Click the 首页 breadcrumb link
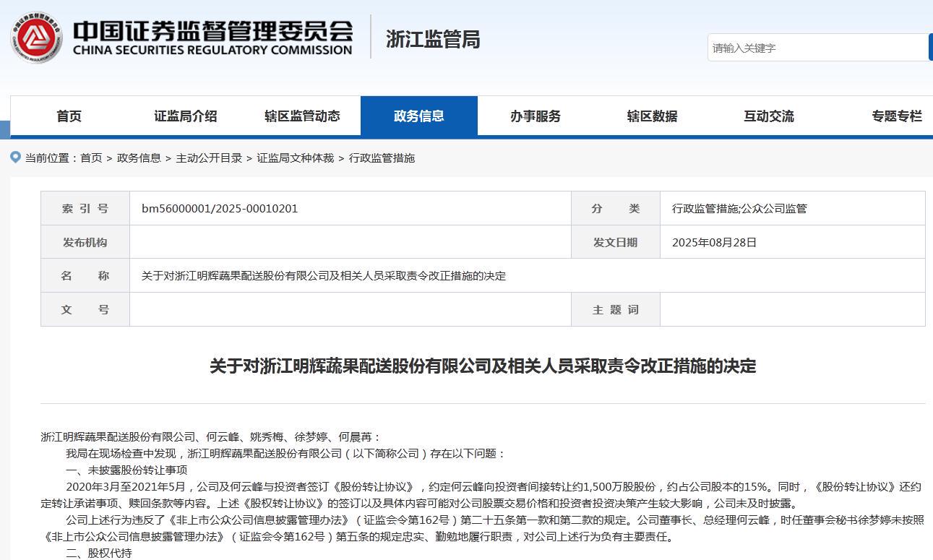The height and width of the screenshot is (560, 933). (x=91, y=158)
